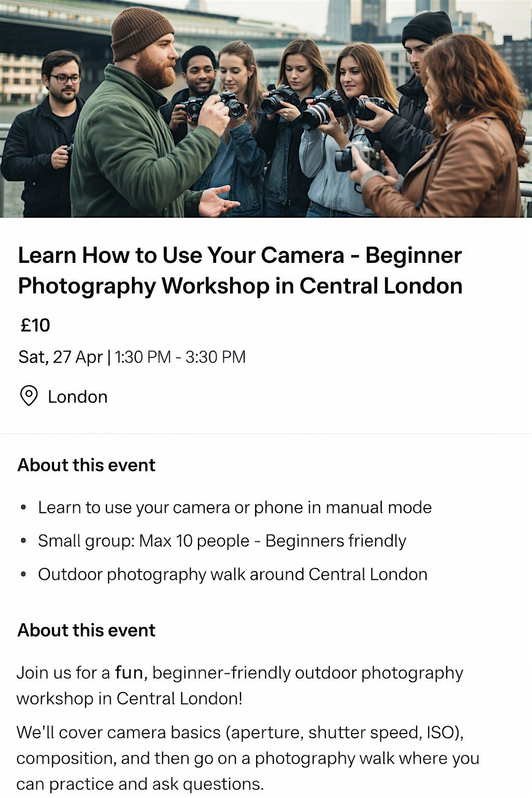Click the event title heading
The image size is (532, 798).
pyautogui.click(x=240, y=270)
